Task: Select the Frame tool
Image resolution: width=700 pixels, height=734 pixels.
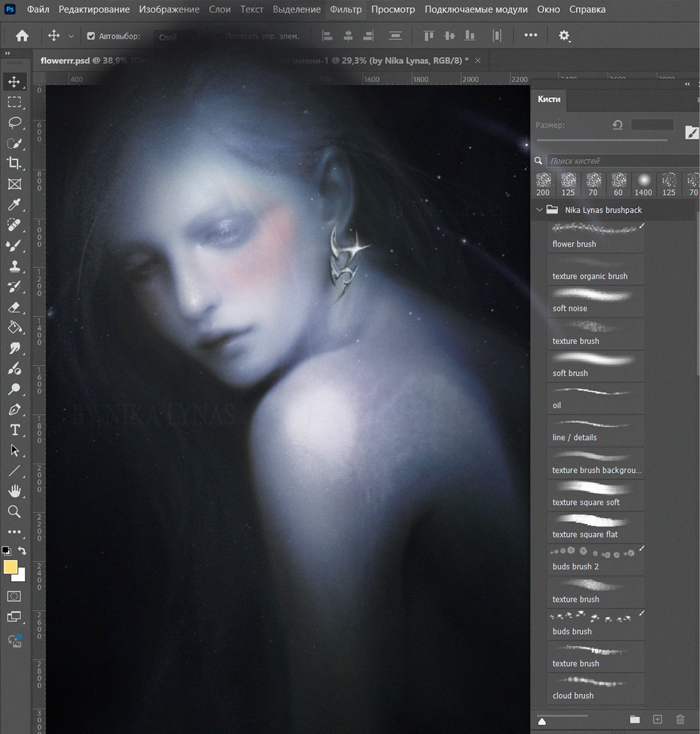Action: 14,184
